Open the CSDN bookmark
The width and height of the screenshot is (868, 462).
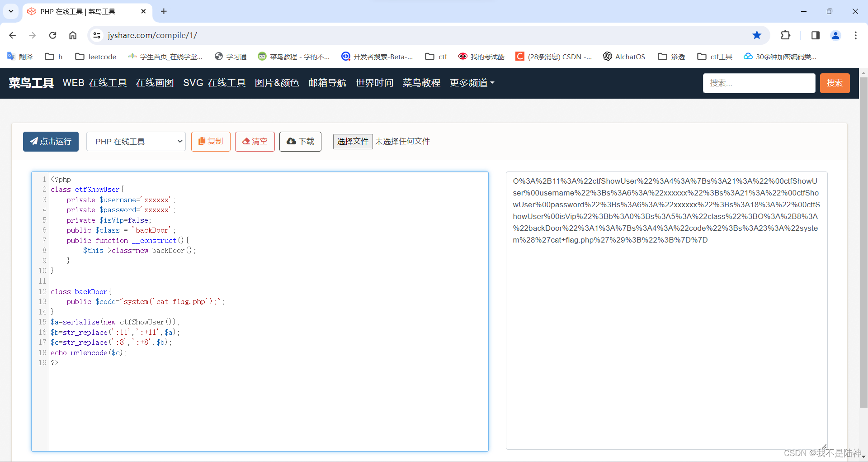coord(553,57)
